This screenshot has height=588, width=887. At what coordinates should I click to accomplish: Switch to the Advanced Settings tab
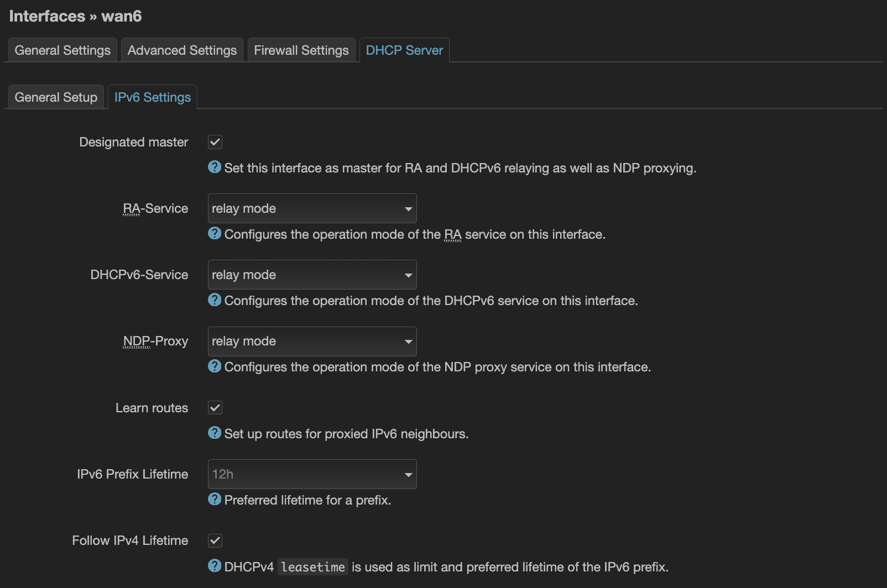click(181, 50)
